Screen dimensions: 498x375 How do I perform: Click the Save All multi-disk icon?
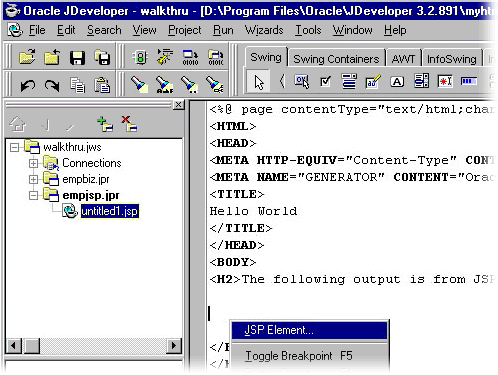[x=102, y=57]
